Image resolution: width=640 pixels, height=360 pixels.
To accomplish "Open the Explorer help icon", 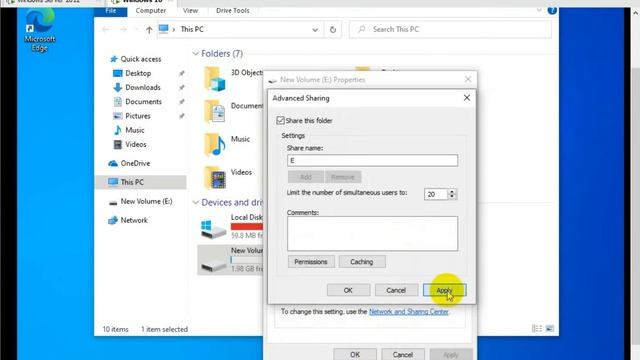I will 552,11.
